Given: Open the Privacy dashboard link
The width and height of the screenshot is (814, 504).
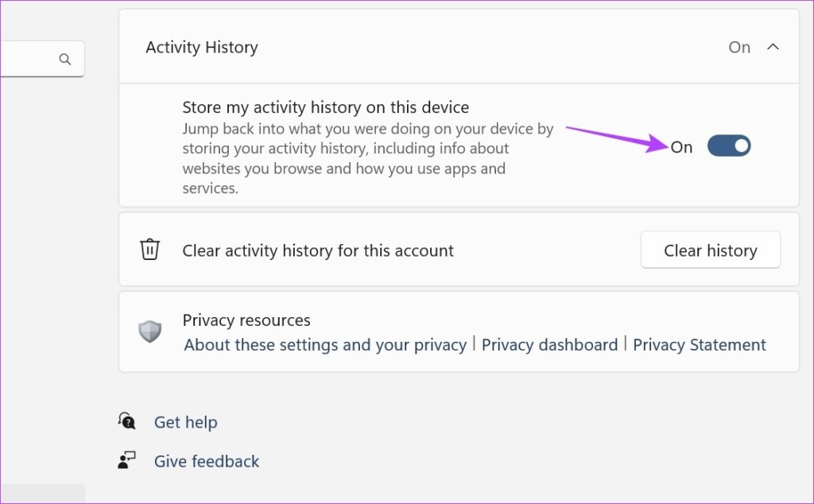Looking at the screenshot, I should (549, 344).
